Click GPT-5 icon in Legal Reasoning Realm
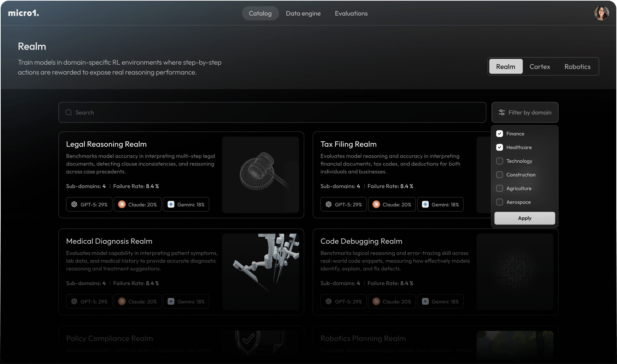The height and width of the screenshot is (364, 617). (74, 204)
